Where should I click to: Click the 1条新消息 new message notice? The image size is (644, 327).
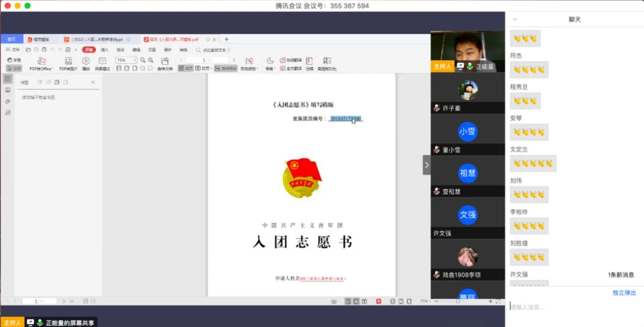[621, 275]
